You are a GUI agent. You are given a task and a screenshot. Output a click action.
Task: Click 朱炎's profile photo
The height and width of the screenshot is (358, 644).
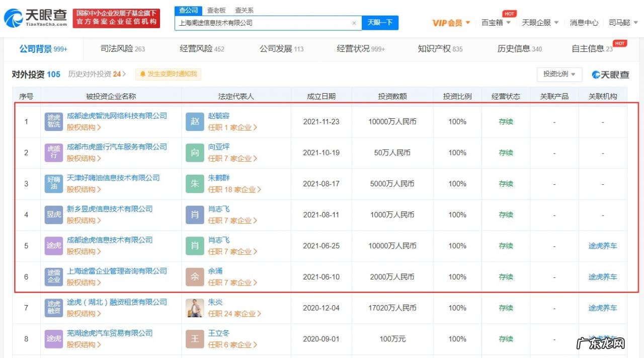pyautogui.click(x=195, y=308)
